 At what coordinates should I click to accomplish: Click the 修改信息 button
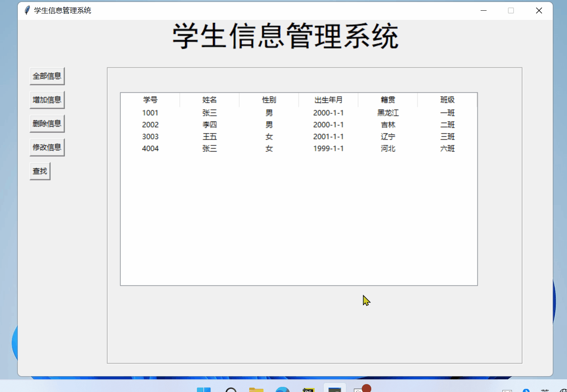tap(47, 147)
